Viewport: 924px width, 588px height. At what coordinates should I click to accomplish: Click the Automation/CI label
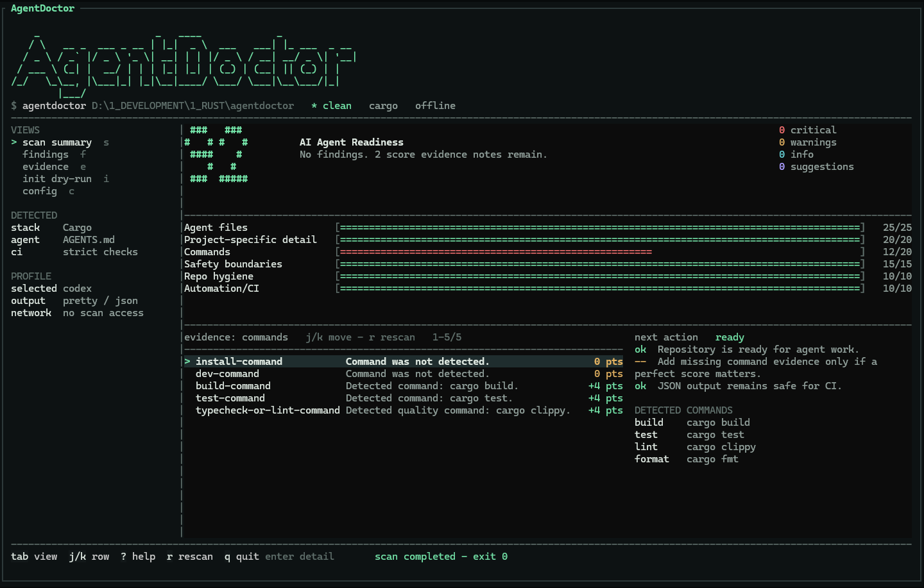pyautogui.click(x=221, y=289)
